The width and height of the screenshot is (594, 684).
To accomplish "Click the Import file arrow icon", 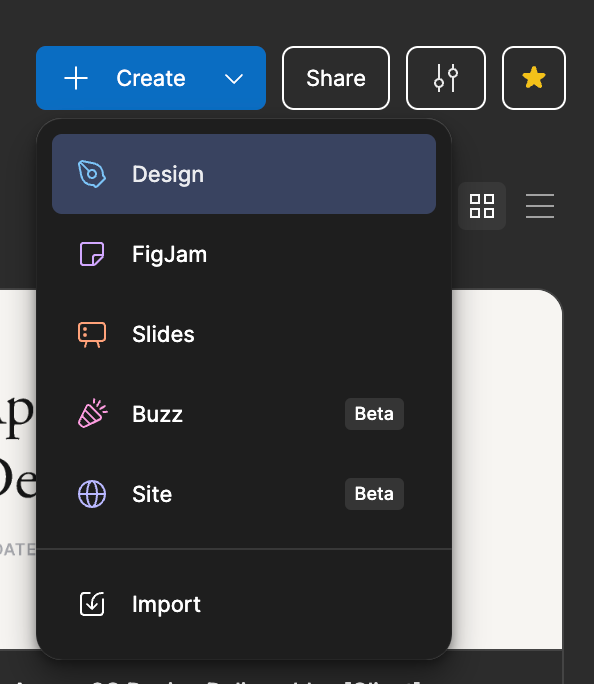I will coord(92,604).
